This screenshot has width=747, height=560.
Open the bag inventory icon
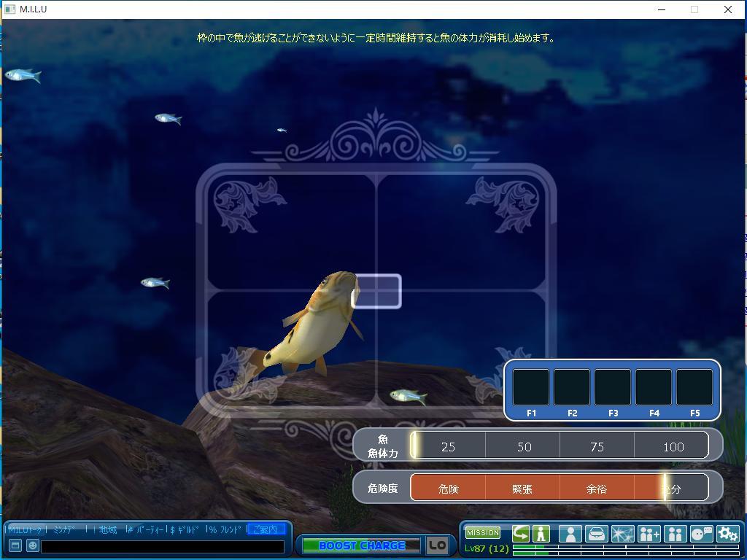(597, 533)
